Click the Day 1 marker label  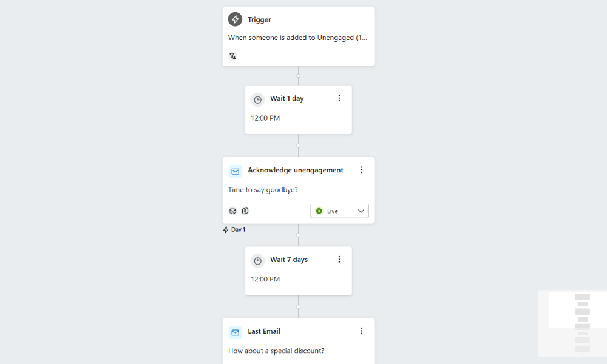[x=235, y=230]
